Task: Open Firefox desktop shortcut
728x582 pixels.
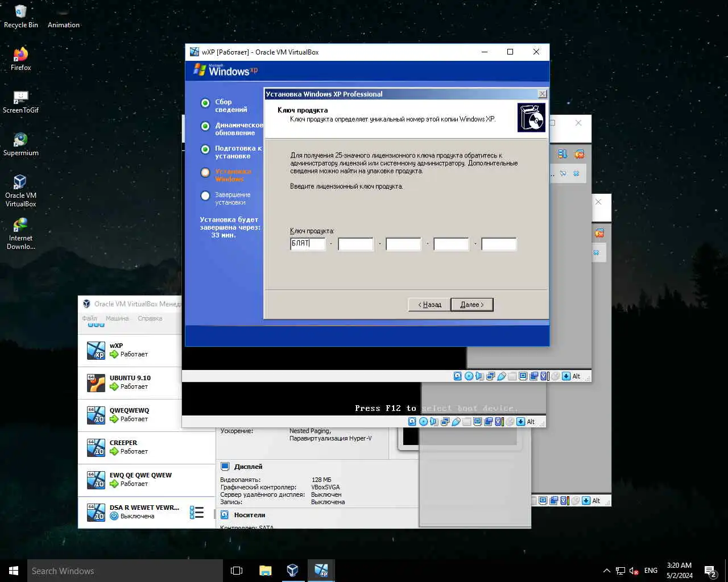Action: (x=21, y=59)
